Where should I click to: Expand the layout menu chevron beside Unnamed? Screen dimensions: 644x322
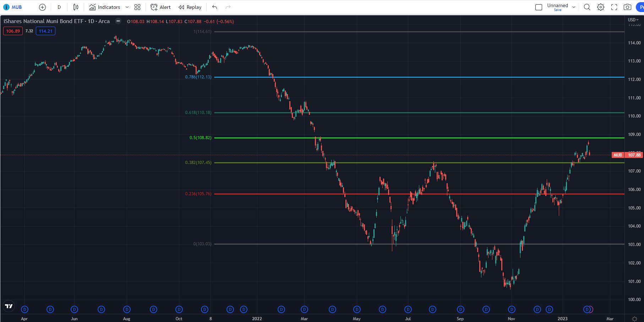click(574, 7)
